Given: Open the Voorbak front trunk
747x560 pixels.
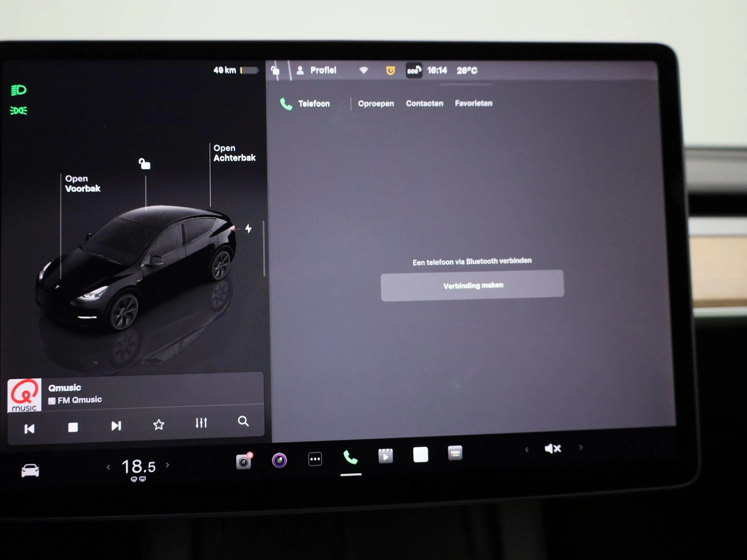Looking at the screenshot, I should (x=82, y=184).
